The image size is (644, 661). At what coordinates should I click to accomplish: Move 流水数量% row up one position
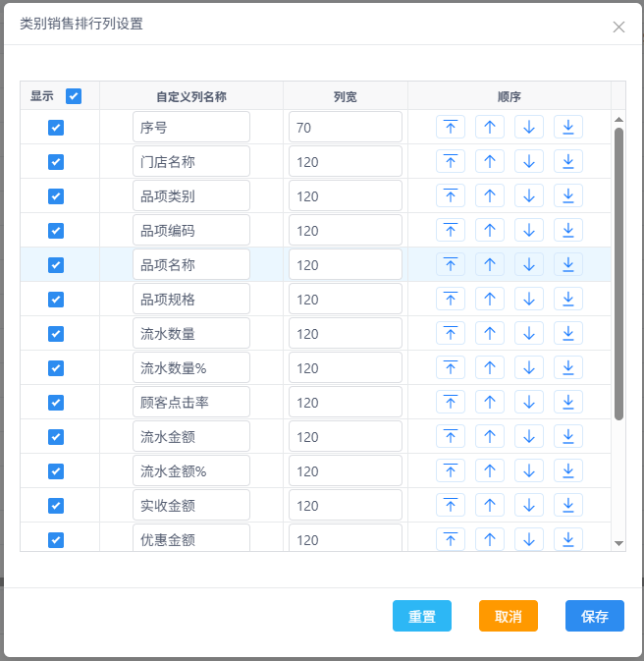[x=489, y=367]
